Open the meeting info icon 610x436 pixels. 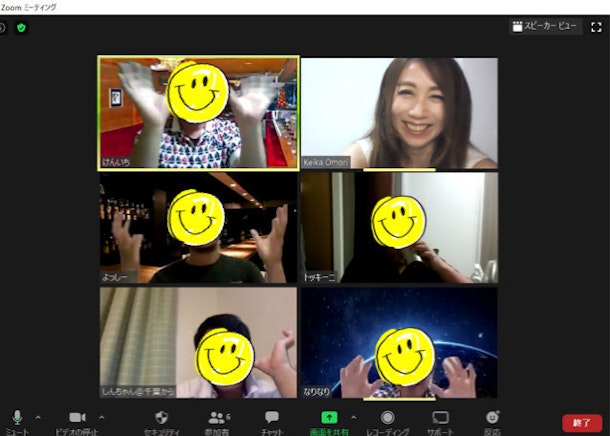point(3,27)
